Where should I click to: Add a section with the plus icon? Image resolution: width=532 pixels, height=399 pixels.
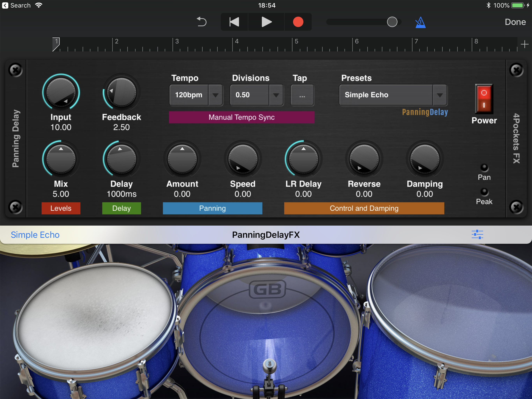pyautogui.click(x=524, y=44)
